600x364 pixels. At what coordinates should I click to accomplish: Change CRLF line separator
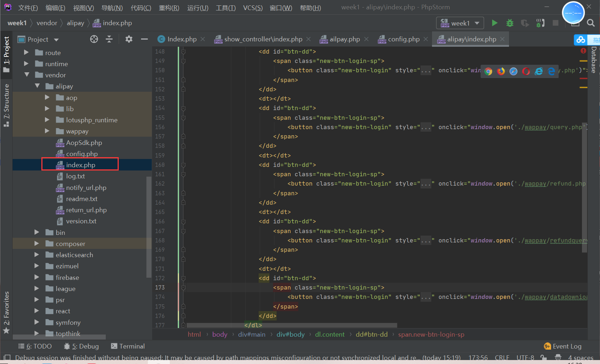click(x=502, y=358)
